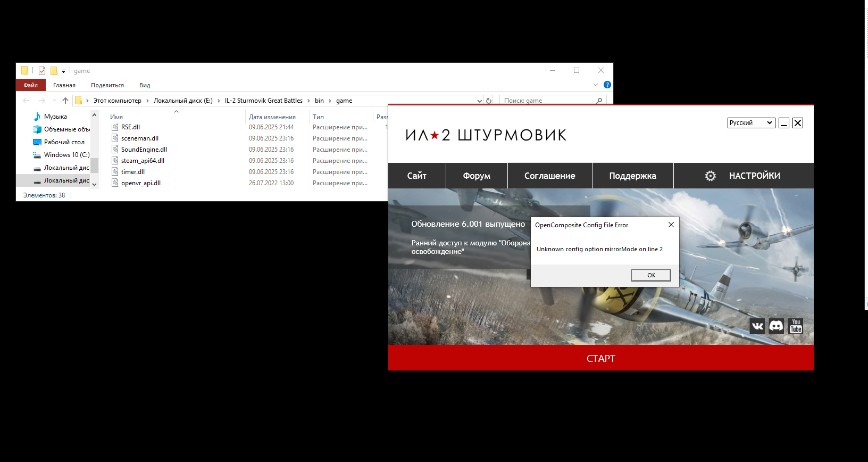The image size is (868, 462).
Task: Click the search magnifier icon in Explorer
Action: coord(599,101)
